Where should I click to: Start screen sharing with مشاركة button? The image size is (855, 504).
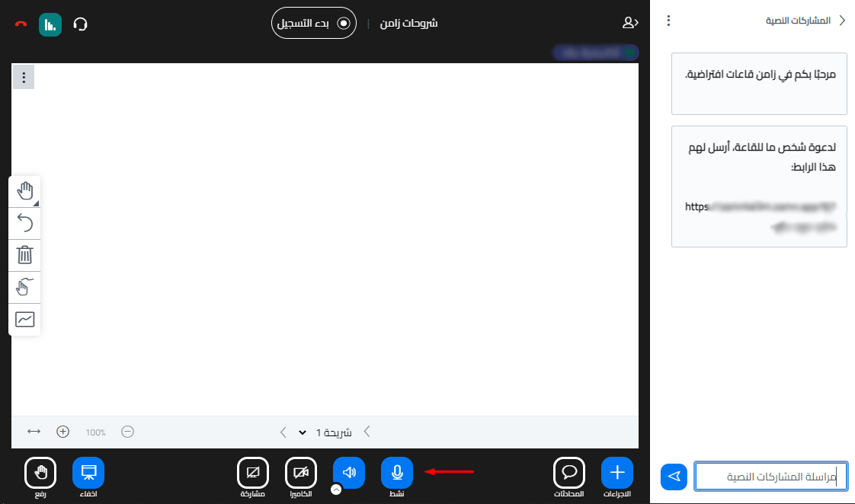click(253, 473)
